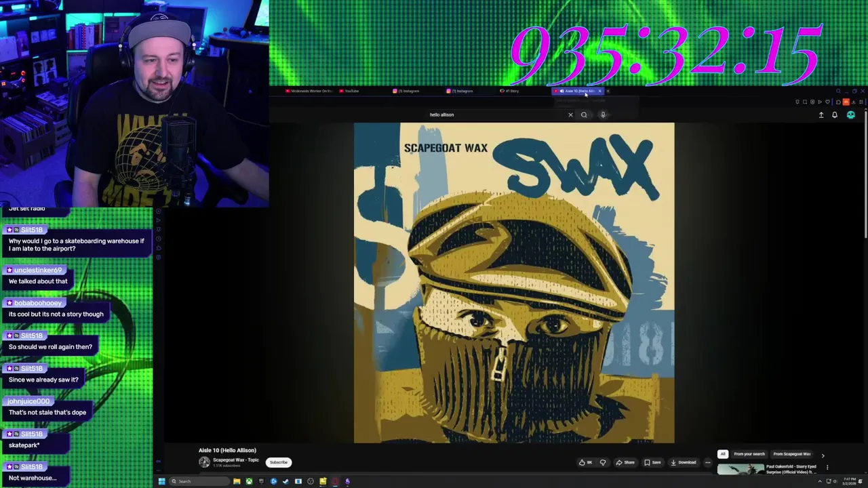Image resolution: width=868 pixels, height=488 pixels.
Task: Open Xbox app from taskbar
Action: pos(249,481)
